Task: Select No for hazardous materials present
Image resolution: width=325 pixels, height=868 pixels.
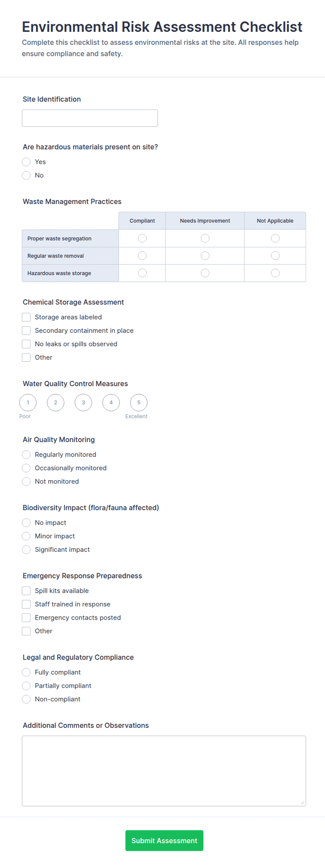Action: tap(26, 175)
